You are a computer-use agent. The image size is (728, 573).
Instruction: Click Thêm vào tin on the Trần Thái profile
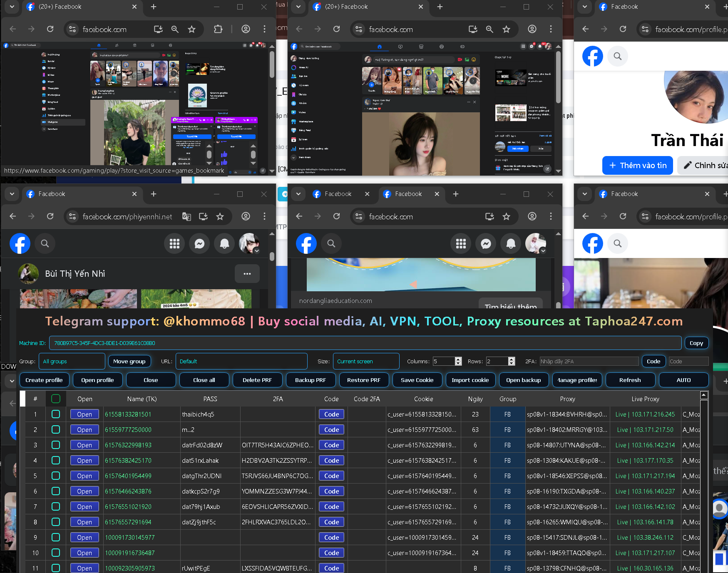(x=638, y=165)
